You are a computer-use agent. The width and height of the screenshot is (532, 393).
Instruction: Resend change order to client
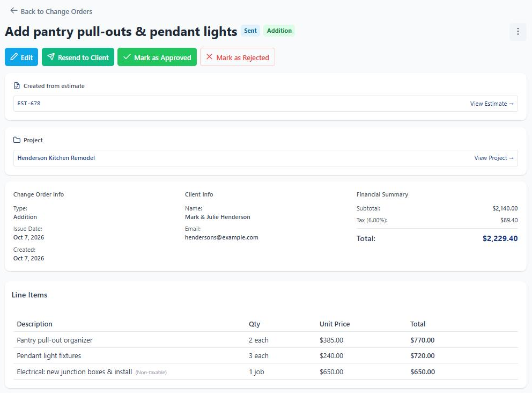tap(78, 57)
